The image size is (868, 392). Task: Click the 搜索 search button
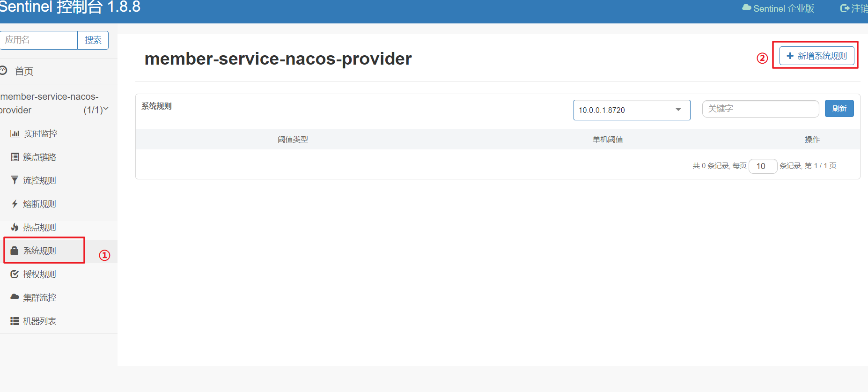click(x=93, y=40)
